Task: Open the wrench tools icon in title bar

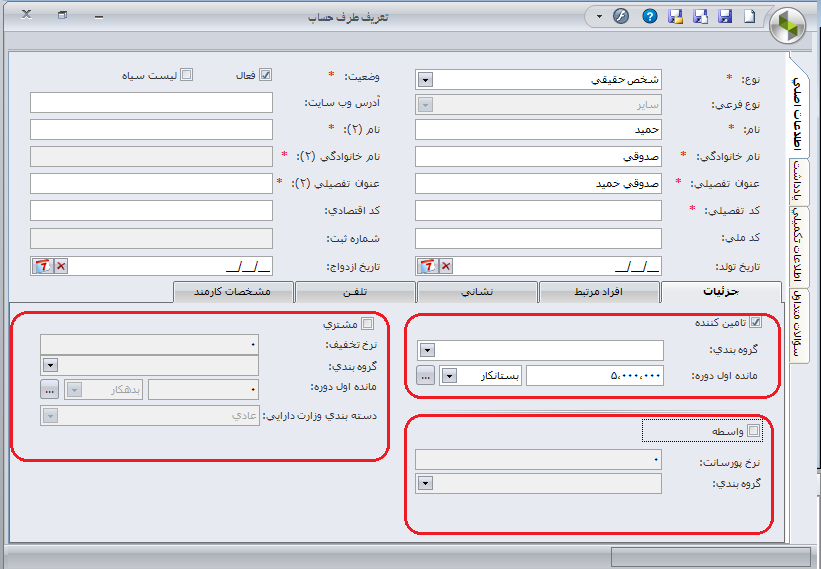Action: click(x=621, y=16)
